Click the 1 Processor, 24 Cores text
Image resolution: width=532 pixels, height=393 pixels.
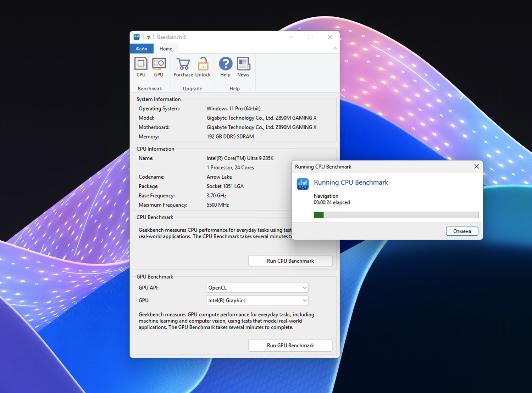(230, 168)
